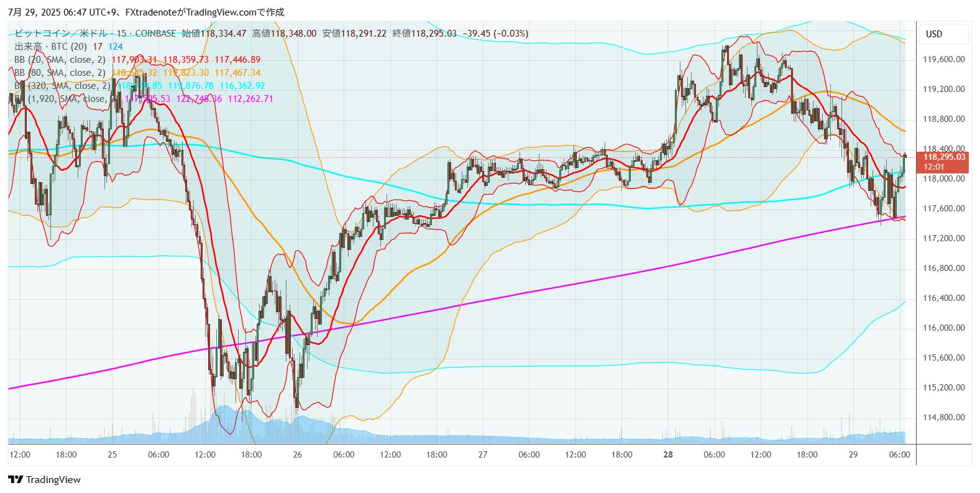Select the BB (80, SMA, close, 2) legend
This screenshot has width=980, height=493.
click(x=60, y=73)
